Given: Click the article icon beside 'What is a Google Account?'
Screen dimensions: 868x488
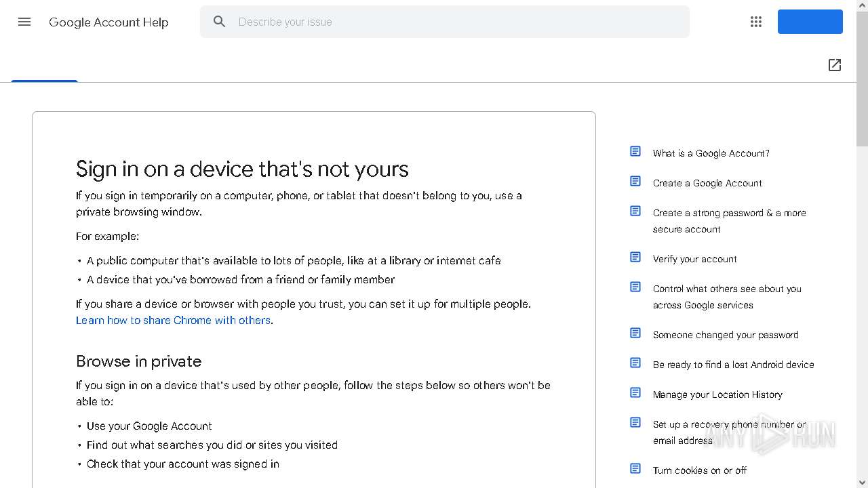Looking at the screenshot, I should pyautogui.click(x=635, y=151).
